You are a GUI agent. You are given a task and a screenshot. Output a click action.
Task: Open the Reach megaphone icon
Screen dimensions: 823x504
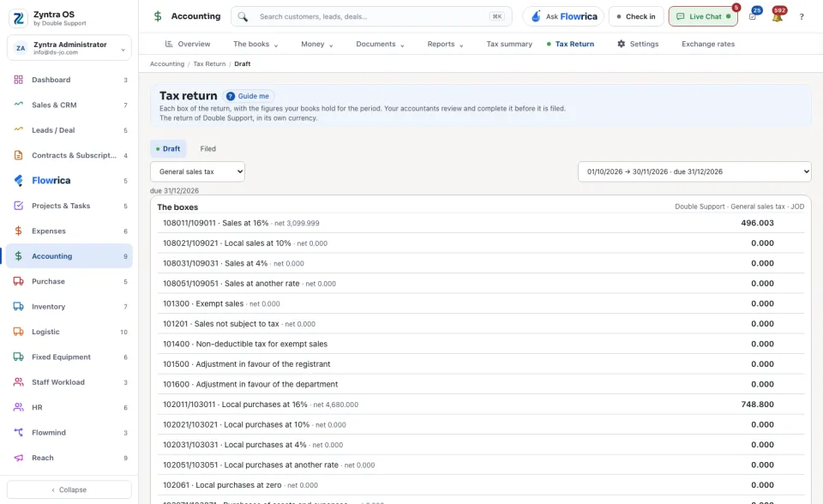coord(18,458)
